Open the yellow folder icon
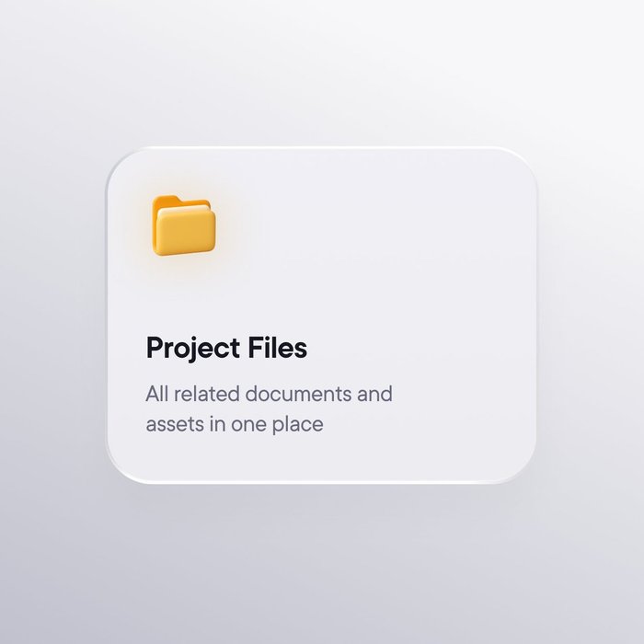Image resolution: width=644 pixels, height=644 pixels. [x=184, y=225]
